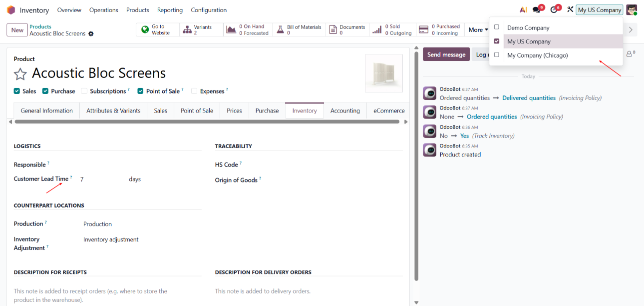This screenshot has width=644, height=306.
Task: Click the user avatar icon
Action: pyautogui.click(x=632, y=9)
